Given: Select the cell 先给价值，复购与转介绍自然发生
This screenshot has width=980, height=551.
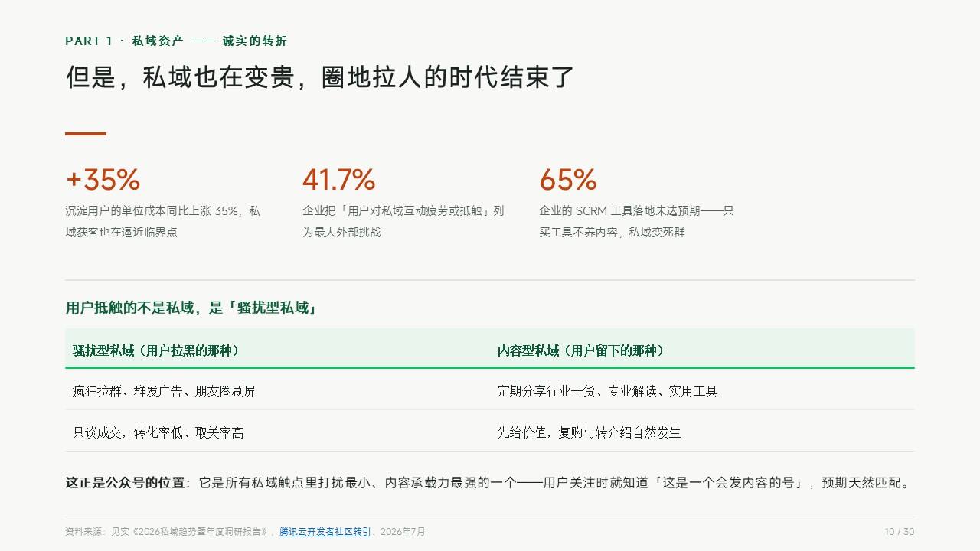Looking at the screenshot, I should (589, 432).
